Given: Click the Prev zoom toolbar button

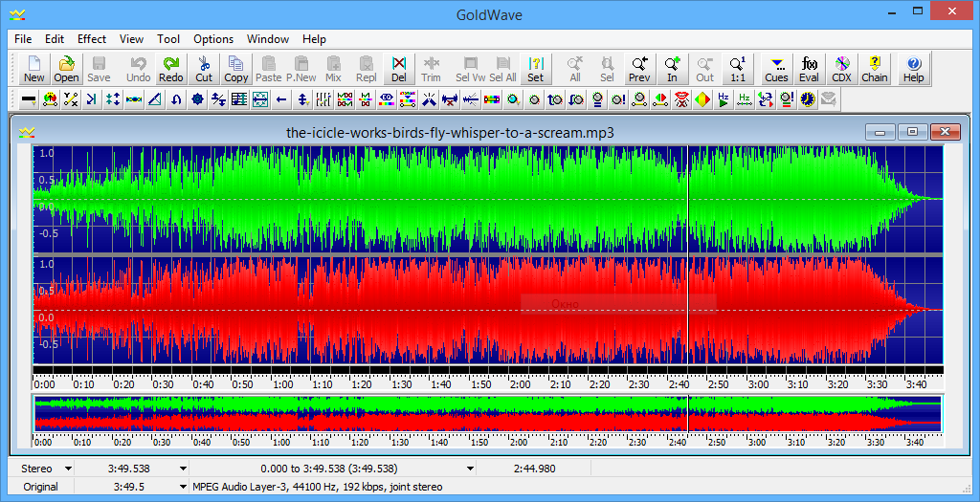Looking at the screenshot, I should point(639,69).
